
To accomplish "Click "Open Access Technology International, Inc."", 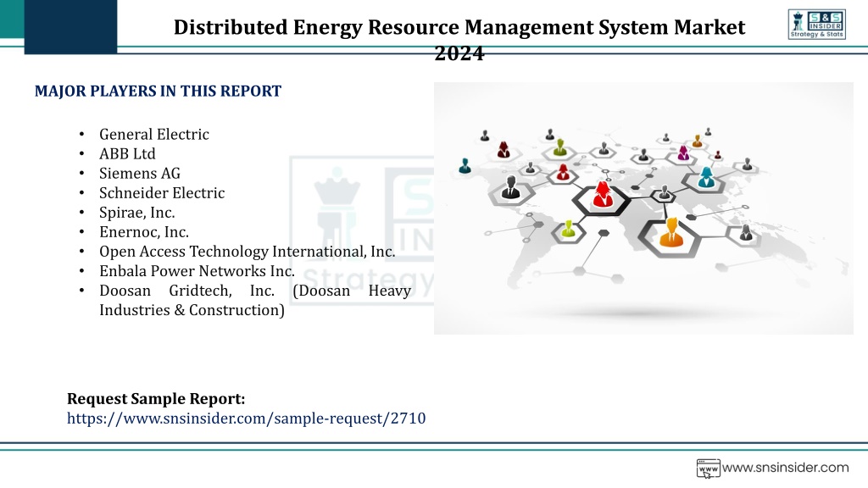I will tap(247, 252).
